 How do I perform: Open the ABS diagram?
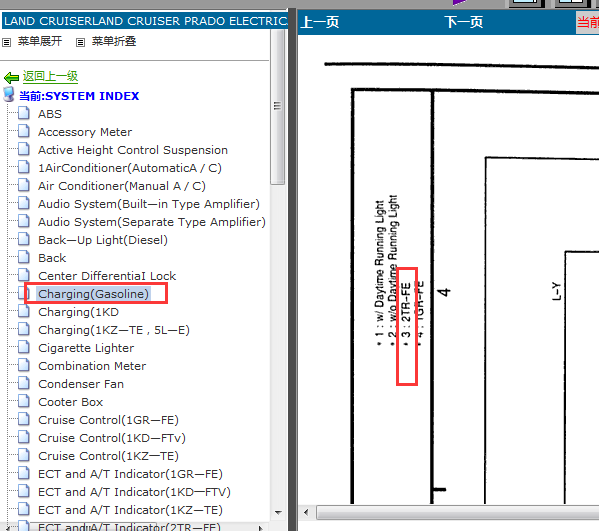click(50, 114)
